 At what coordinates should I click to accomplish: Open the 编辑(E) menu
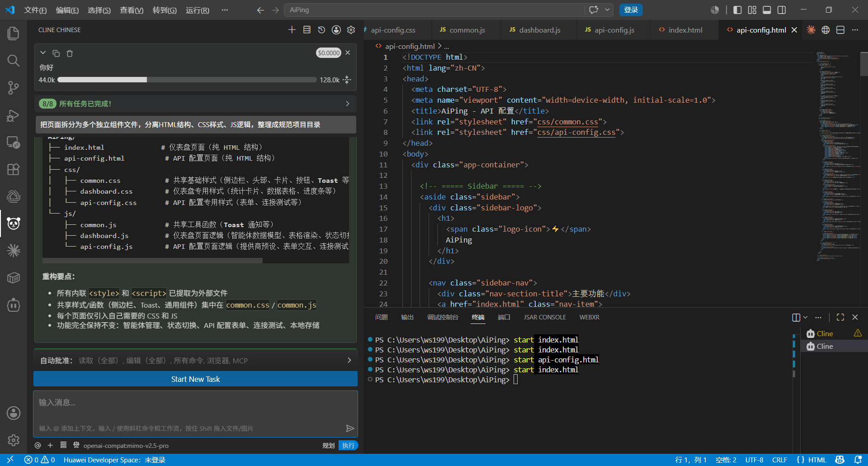point(67,10)
